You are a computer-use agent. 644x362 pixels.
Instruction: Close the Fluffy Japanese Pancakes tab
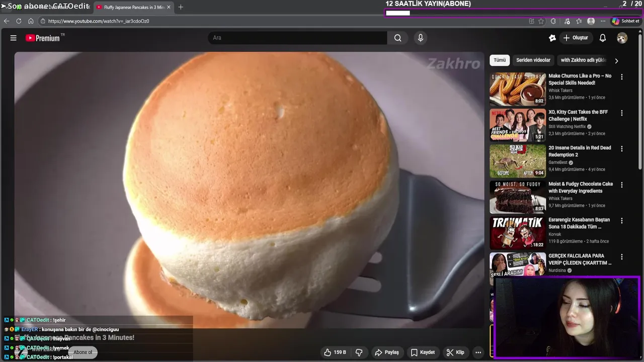(169, 7)
